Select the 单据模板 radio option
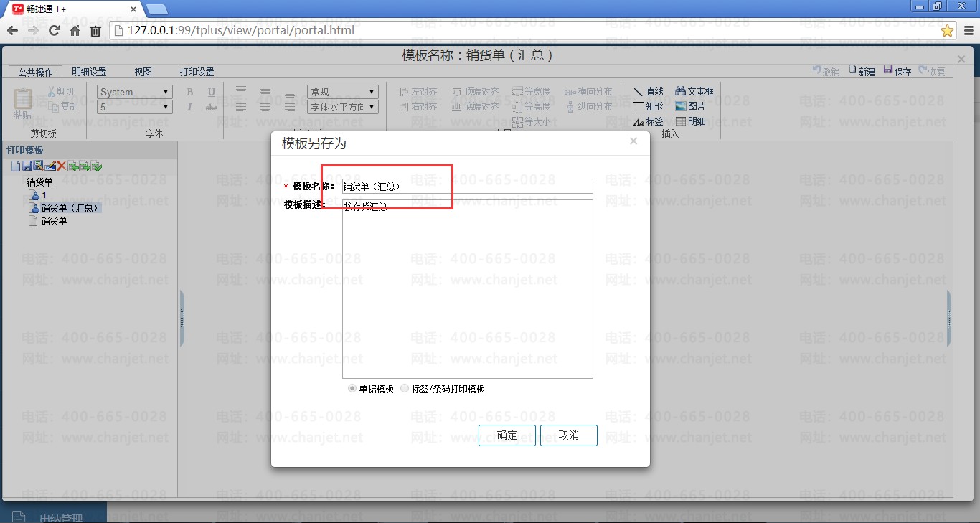The height and width of the screenshot is (523, 980). (x=352, y=388)
